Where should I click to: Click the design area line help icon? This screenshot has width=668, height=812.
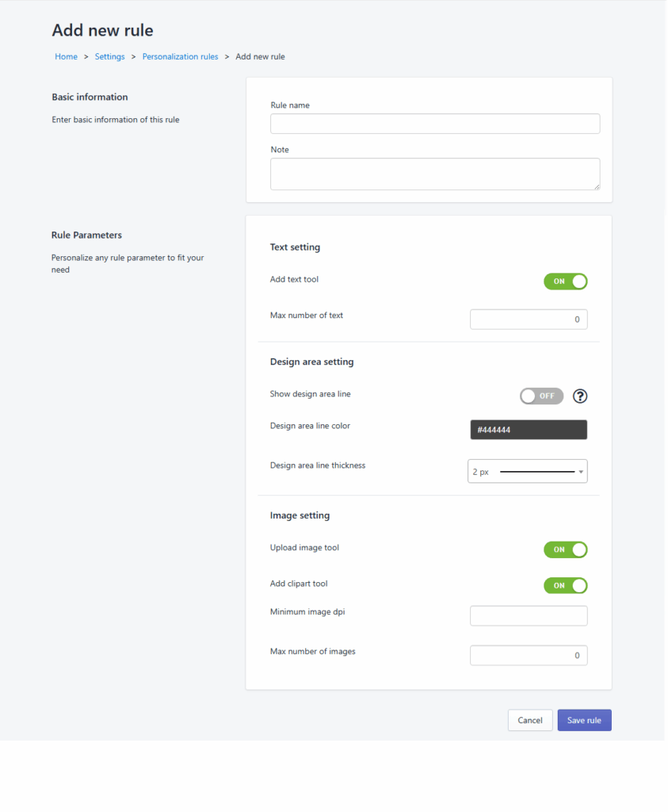580,396
